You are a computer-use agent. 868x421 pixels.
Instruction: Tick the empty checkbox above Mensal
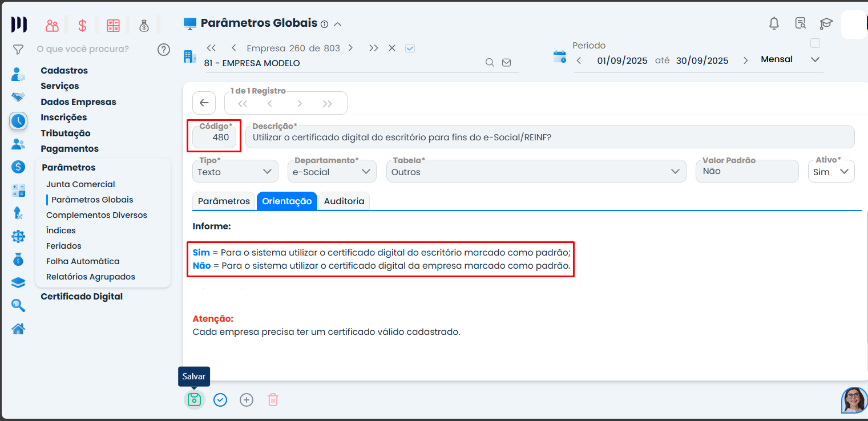tap(815, 43)
